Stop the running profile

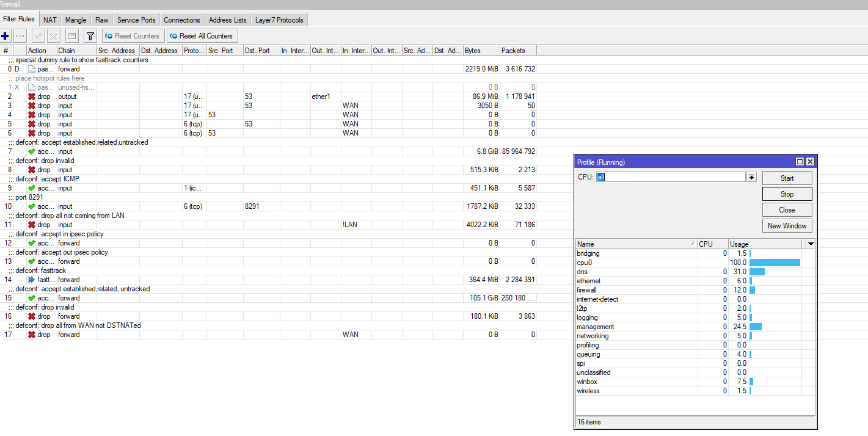[x=787, y=194]
